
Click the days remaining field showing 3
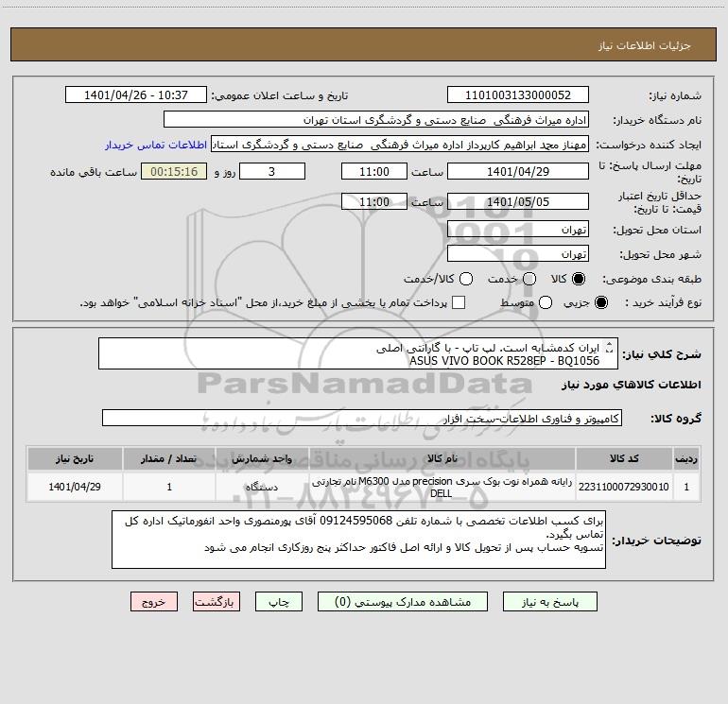272,171
